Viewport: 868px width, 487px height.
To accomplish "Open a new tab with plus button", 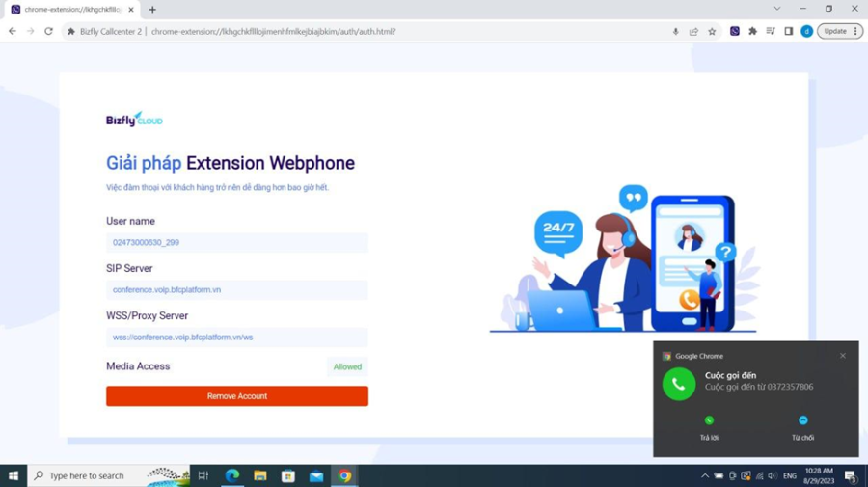I will [152, 10].
